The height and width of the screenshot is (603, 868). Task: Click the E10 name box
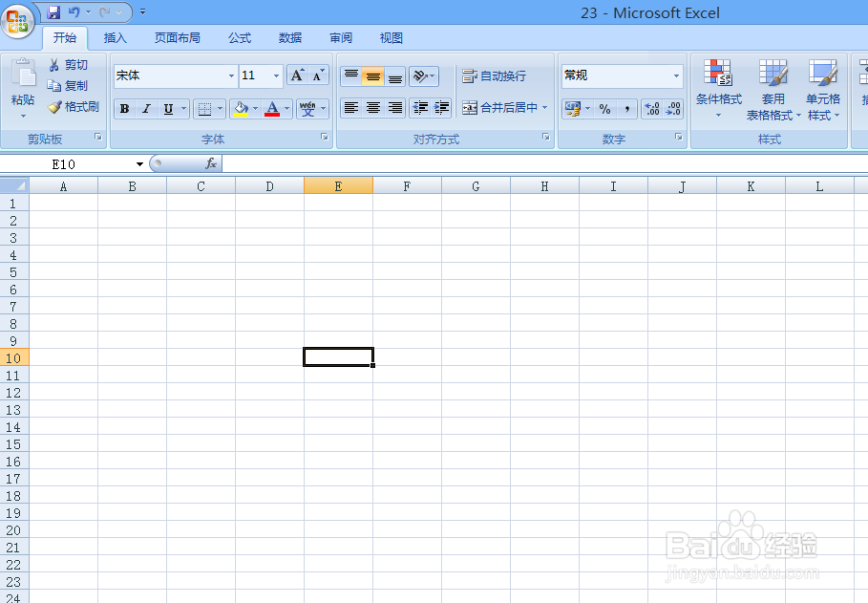tap(65, 164)
